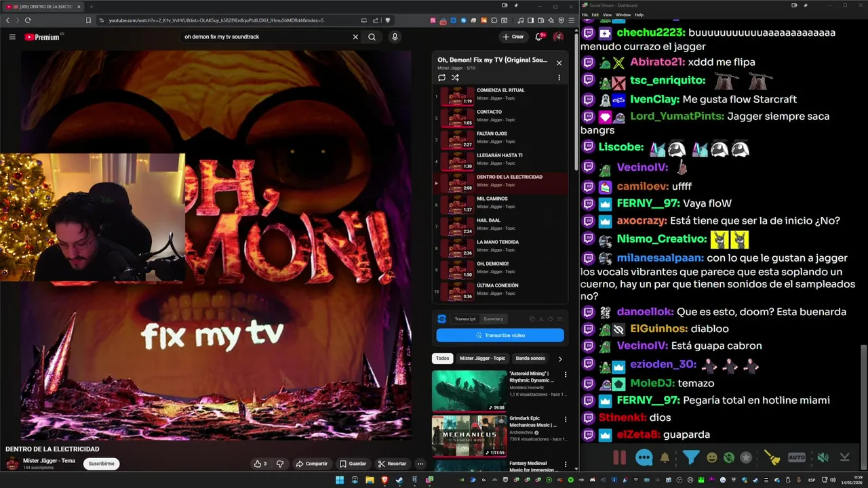The image size is (868, 488).
Task: Go back in browser history
Action: pyautogui.click(x=8, y=20)
